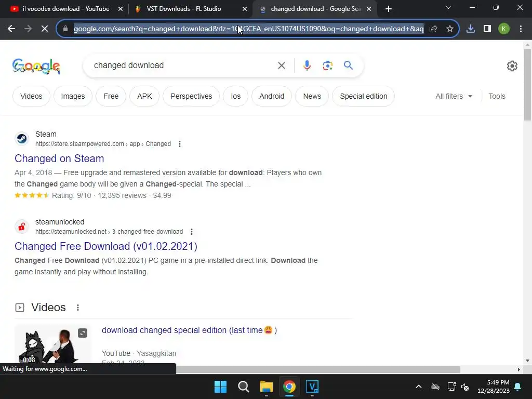Click the Steam site favicon
532x399 pixels.
[22, 139]
